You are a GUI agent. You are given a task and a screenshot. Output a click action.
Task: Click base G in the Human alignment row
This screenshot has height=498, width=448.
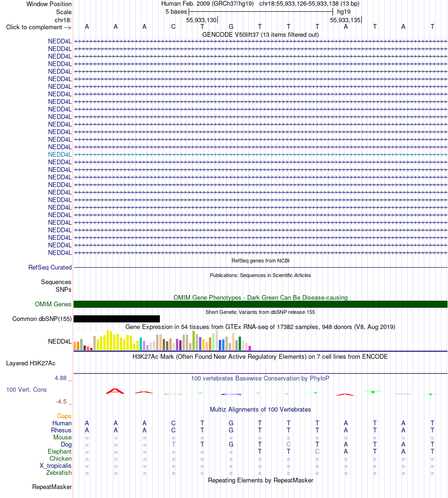tap(231, 423)
